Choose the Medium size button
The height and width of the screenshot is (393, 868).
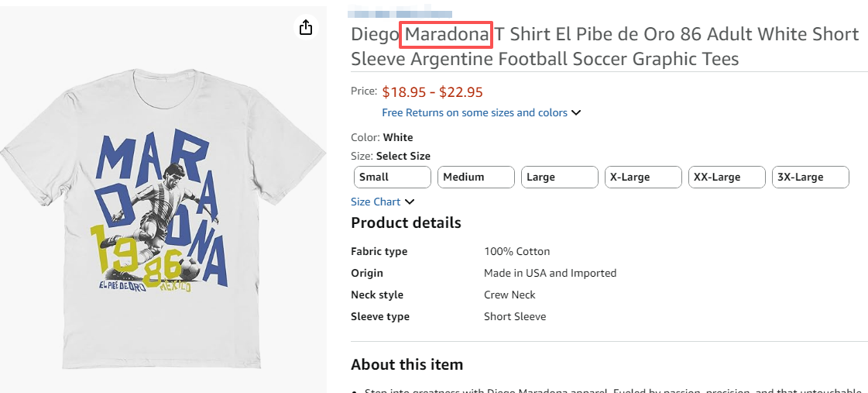point(475,178)
